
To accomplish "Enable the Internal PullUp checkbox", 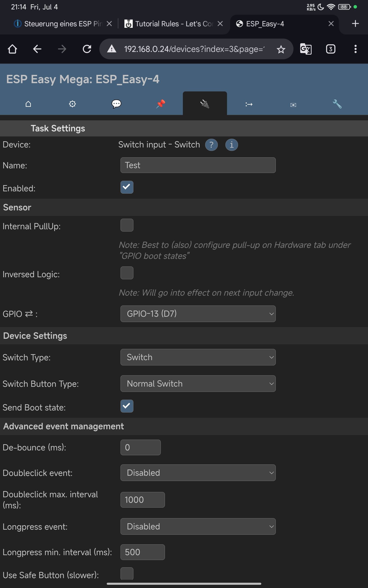I will [127, 225].
